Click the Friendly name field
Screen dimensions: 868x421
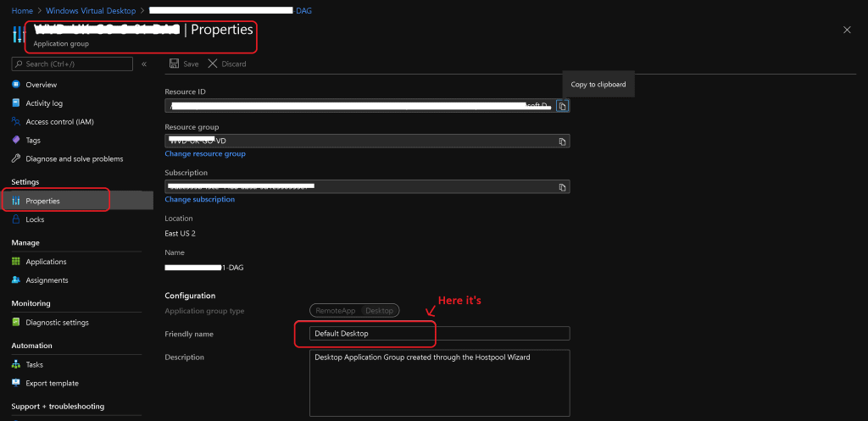(x=440, y=334)
